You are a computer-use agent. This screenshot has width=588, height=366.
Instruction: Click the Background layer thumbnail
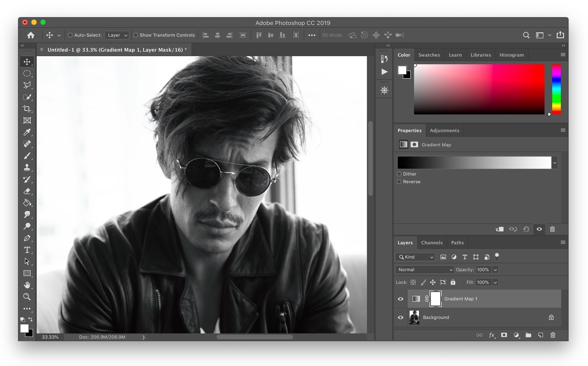(x=414, y=317)
